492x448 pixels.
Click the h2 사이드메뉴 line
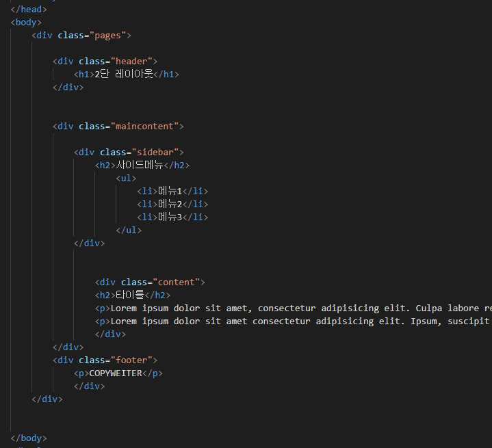142,166
